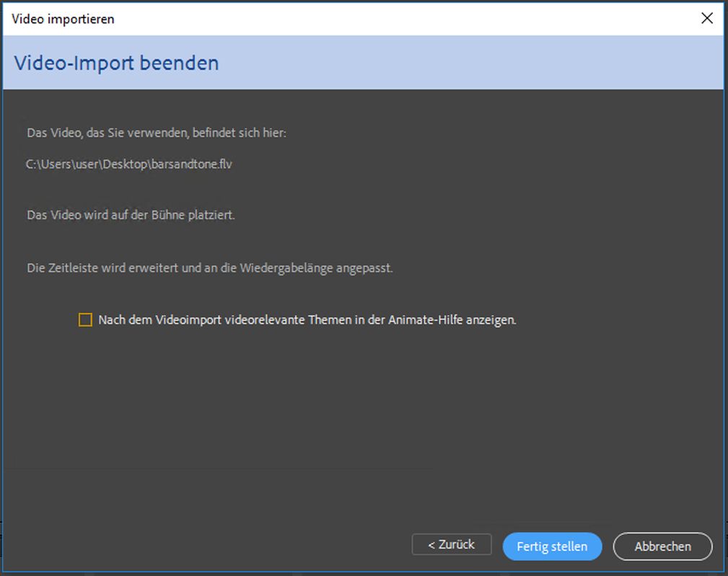The width and height of the screenshot is (728, 576).
Task: Click the 'Video importieren' title bar
Action: point(61,19)
